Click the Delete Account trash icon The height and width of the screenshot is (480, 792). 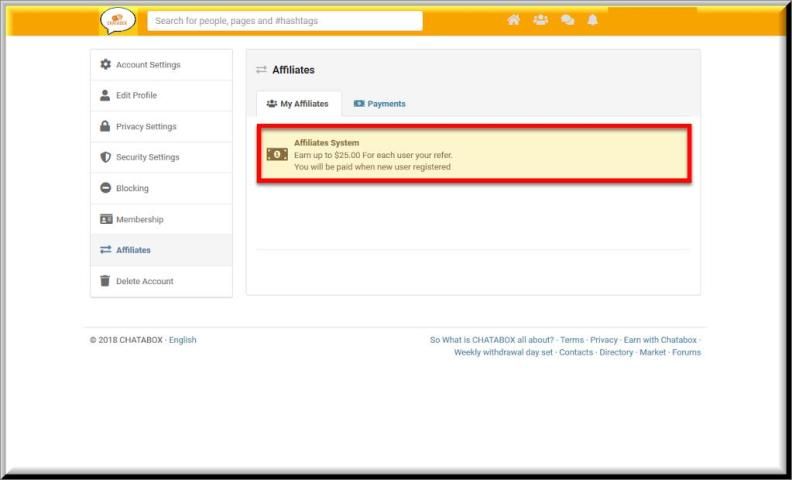pos(106,281)
